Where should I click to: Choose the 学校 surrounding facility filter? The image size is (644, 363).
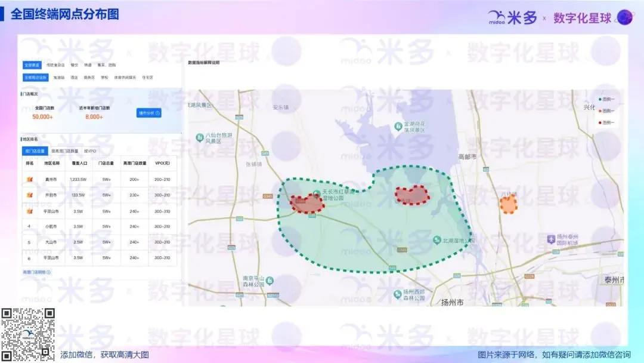[x=105, y=77]
